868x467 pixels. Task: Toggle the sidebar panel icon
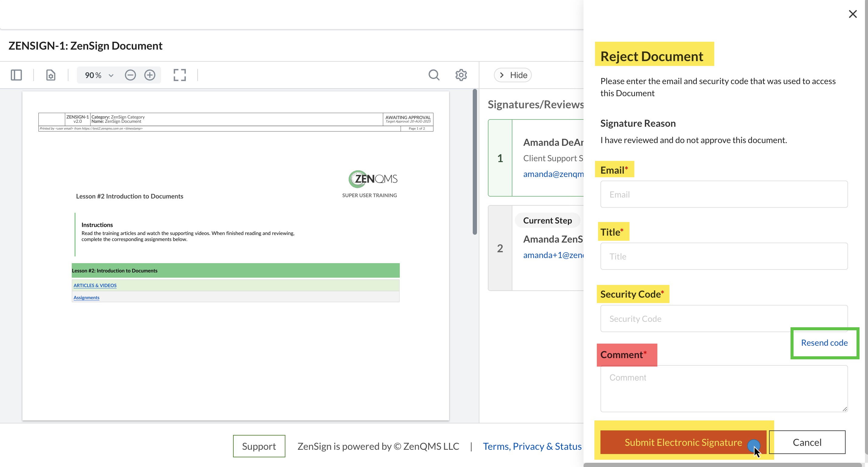tap(16, 75)
